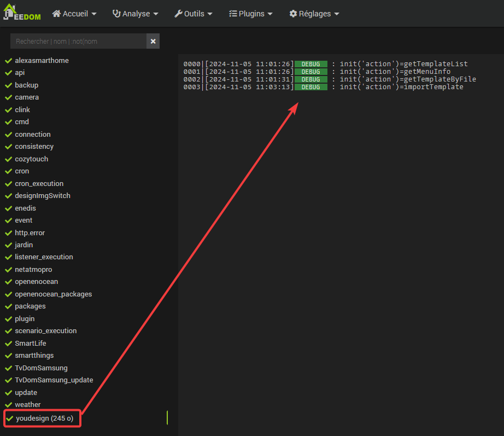Focus the log search input field
Viewport: 504px width, 436px height.
pyautogui.click(x=78, y=41)
